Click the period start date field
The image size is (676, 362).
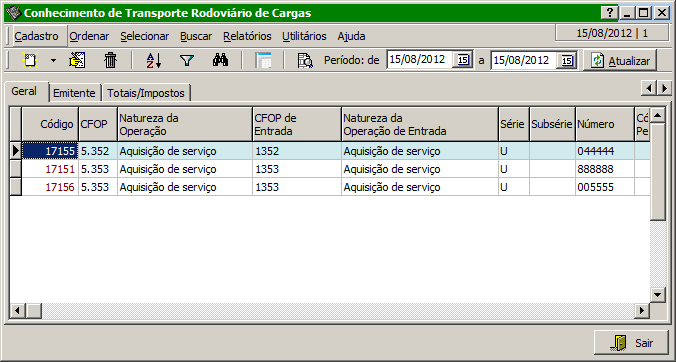pyautogui.click(x=419, y=60)
